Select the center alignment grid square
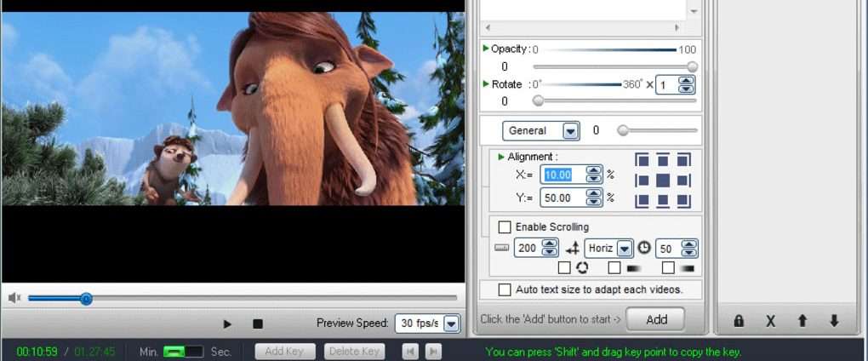868x361 pixels. point(662,180)
